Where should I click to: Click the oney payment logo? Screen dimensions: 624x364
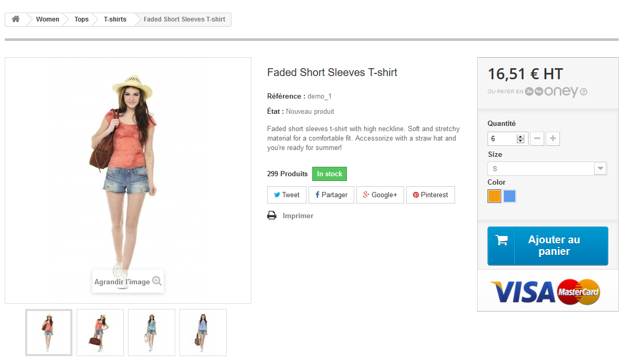[x=561, y=92]
